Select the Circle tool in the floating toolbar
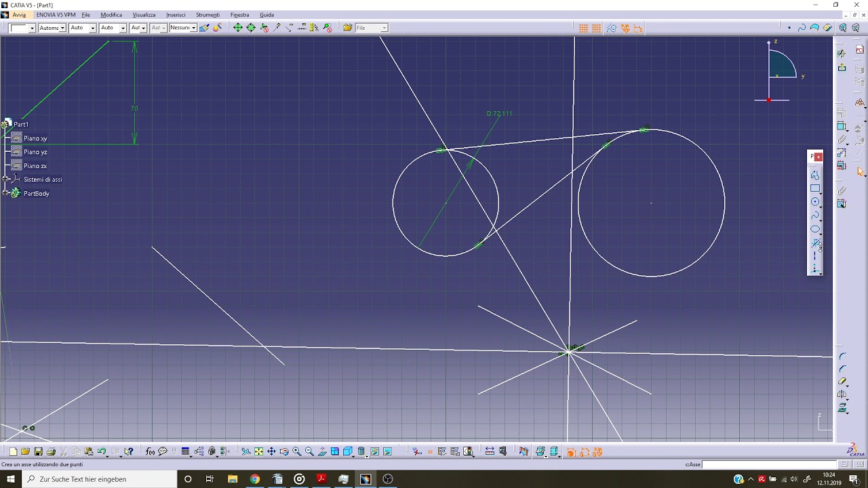 point(814,202)
